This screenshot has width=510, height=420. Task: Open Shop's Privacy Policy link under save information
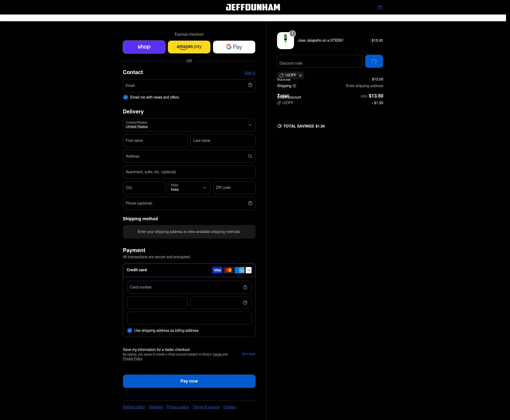pos(133,359)
